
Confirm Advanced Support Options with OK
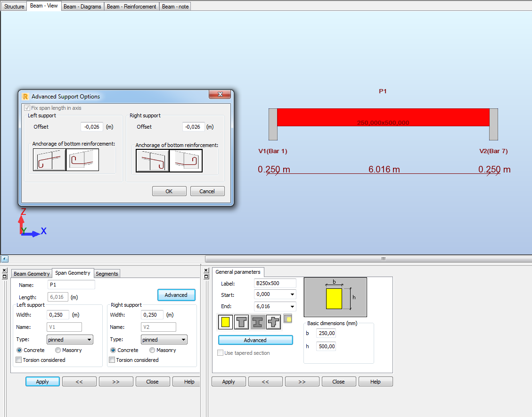click(169, 191)
